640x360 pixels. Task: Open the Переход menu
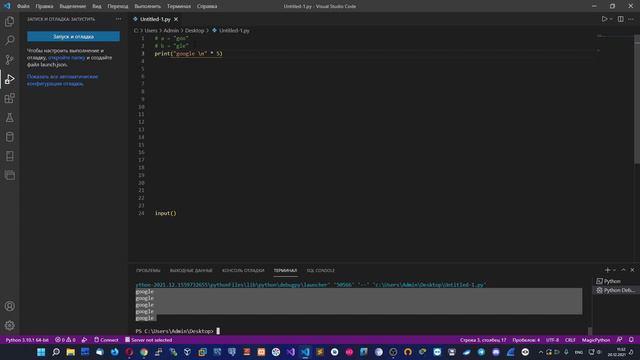118,6
